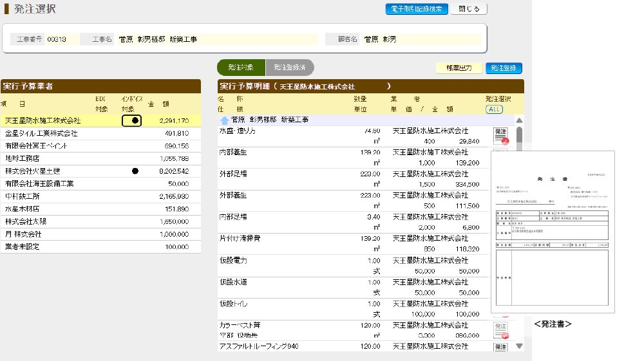Click the 帳票出力 button

tap(459, 68)
